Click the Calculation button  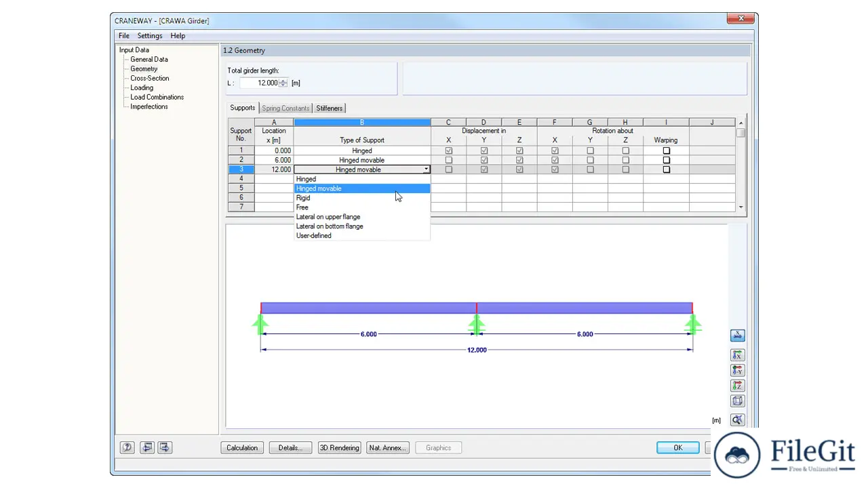(242, 447)
